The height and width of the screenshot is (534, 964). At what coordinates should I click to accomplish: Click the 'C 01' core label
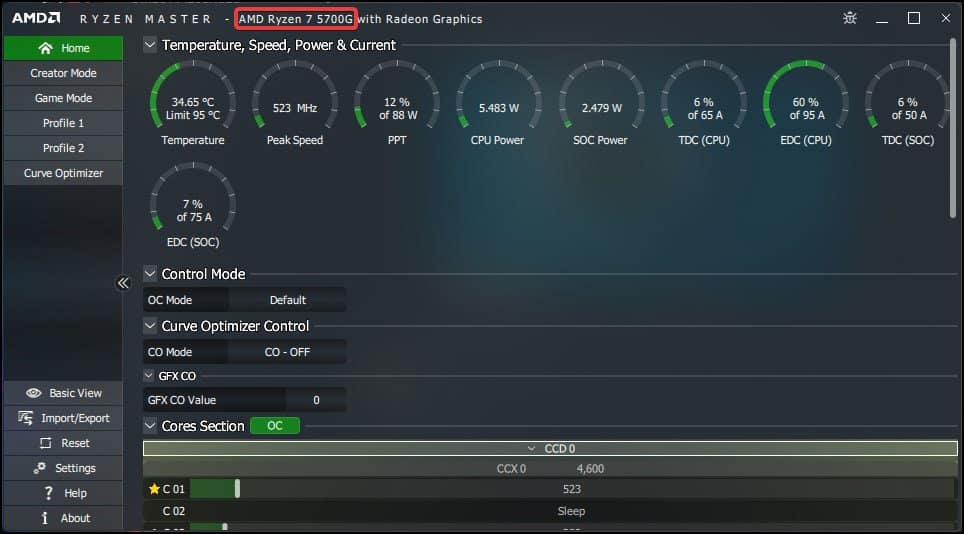point(173,489)
